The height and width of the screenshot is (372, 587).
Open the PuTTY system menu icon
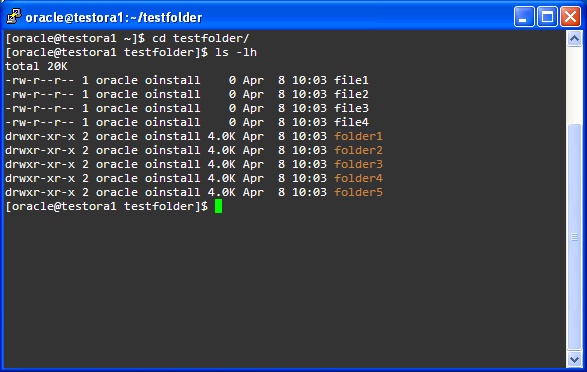pyautogui.click(x=14, y=17)
